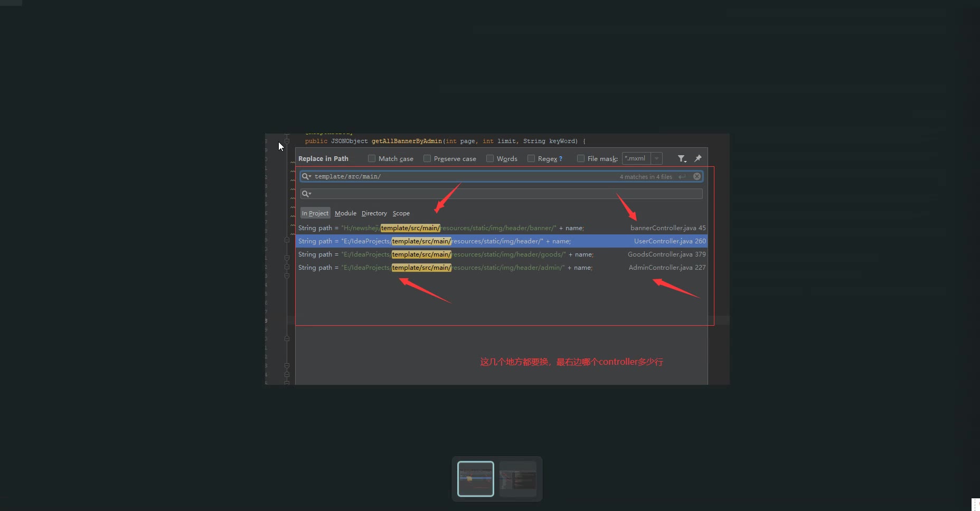Viewport: 980px width, 511px height.
Task: Switch to the Directory scope tab
Action: 374,213
